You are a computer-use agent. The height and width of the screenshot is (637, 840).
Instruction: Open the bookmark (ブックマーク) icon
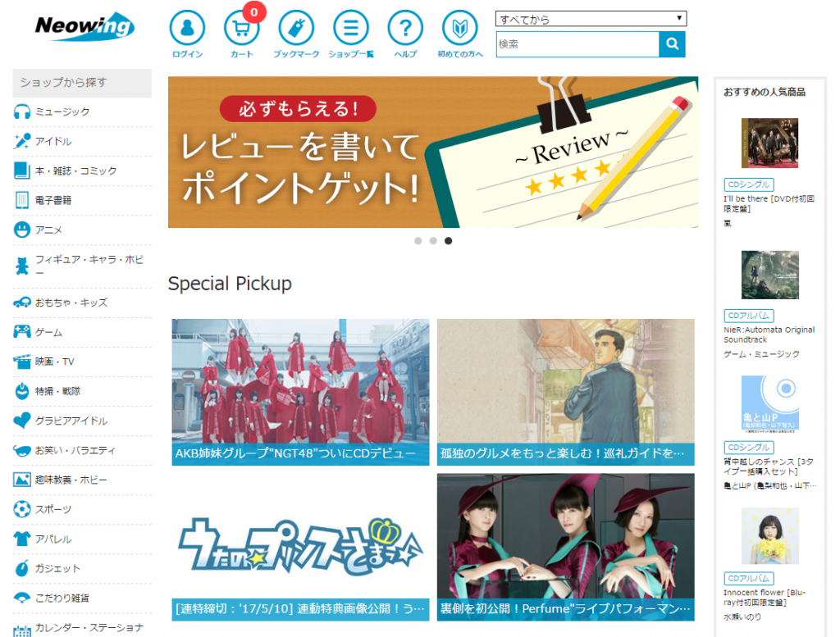tap(296, 28)
